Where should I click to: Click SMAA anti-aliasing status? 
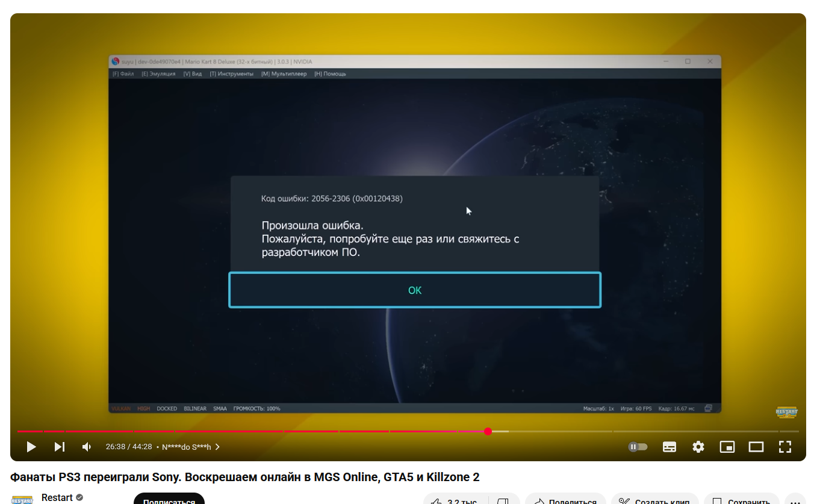pos(220,408)
